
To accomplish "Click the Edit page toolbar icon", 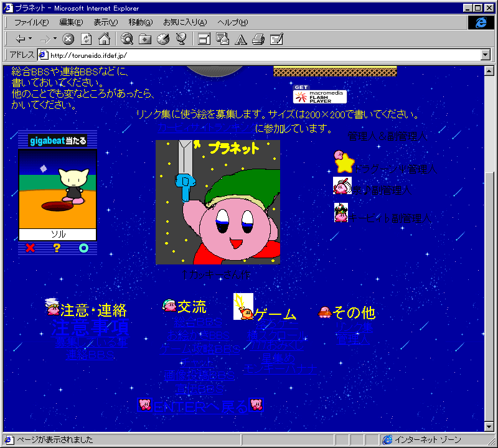I will (276, 39).
